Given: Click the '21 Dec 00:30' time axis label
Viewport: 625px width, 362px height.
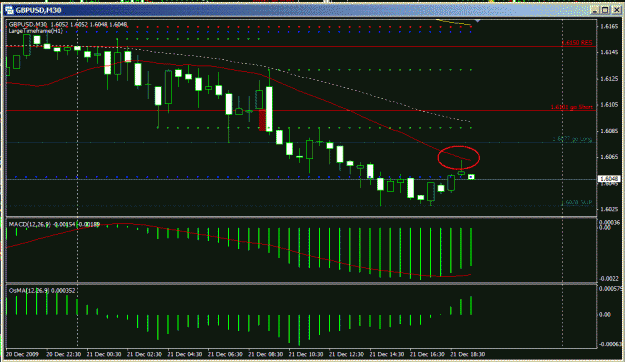Looking at the screenshot, I should click(104, 354).
